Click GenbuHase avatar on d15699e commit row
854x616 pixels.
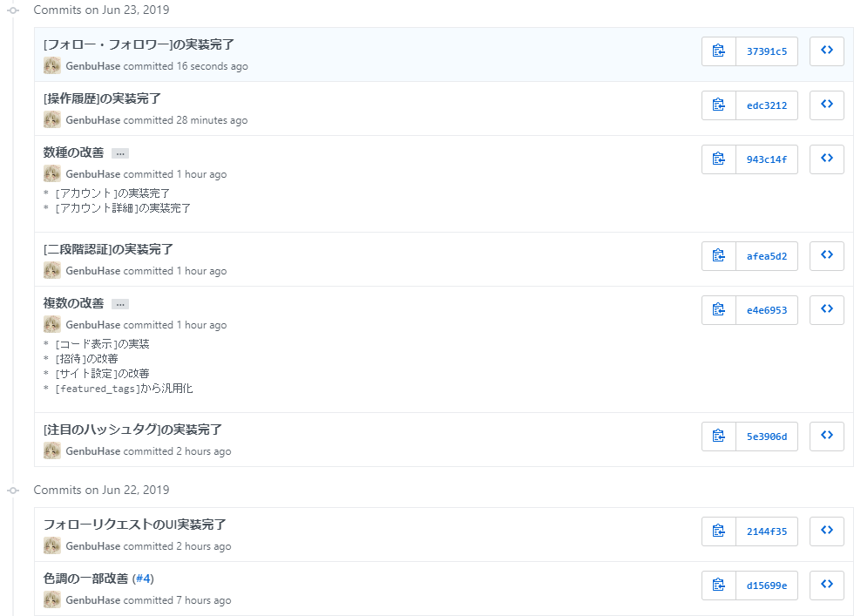click(52, 599)
